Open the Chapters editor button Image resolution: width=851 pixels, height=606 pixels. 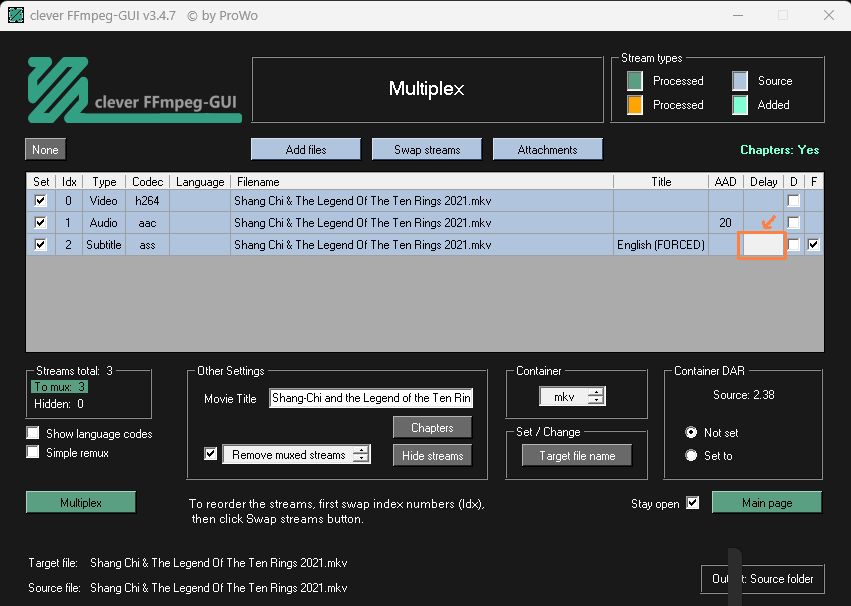432,428
